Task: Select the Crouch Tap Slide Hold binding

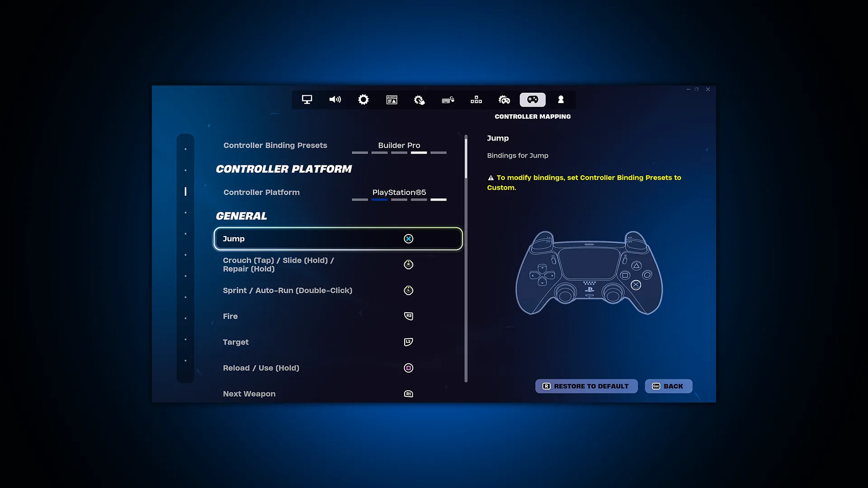Action: [338, 264]
